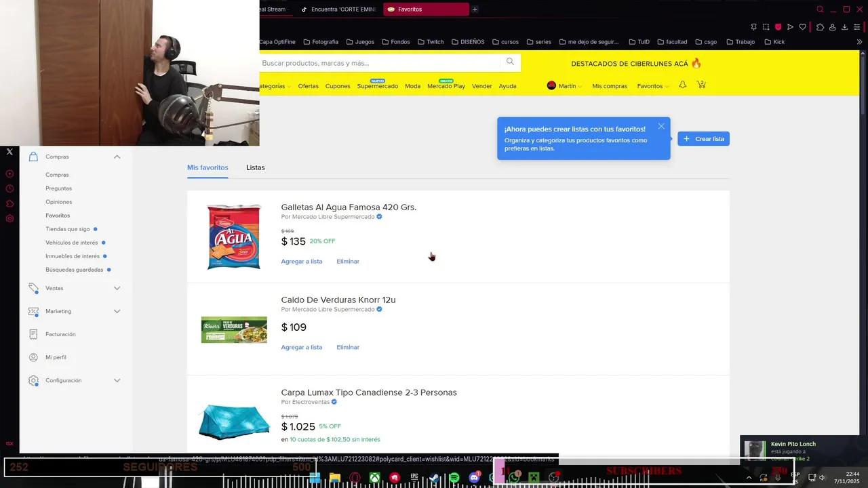Expand the Marketing section chevron
The height and width of the screenshot is (488, 868).
117,311
